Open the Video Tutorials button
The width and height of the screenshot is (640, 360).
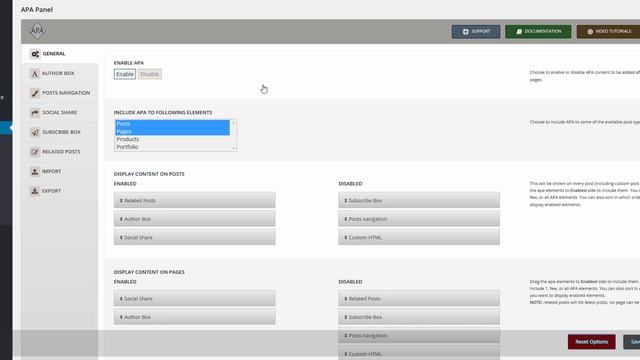608,31
